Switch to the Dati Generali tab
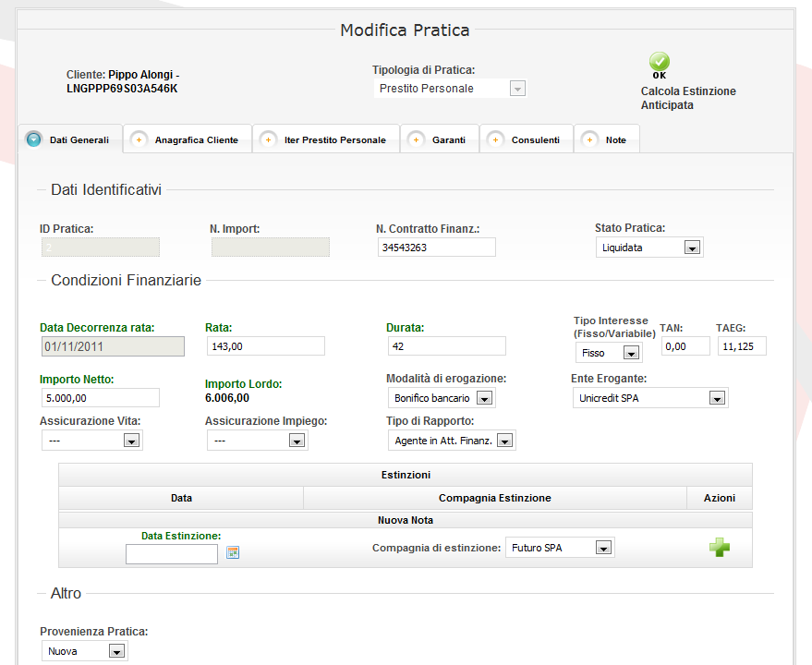Viewport: 812px width, 665px height. click(x=71, y=139)
